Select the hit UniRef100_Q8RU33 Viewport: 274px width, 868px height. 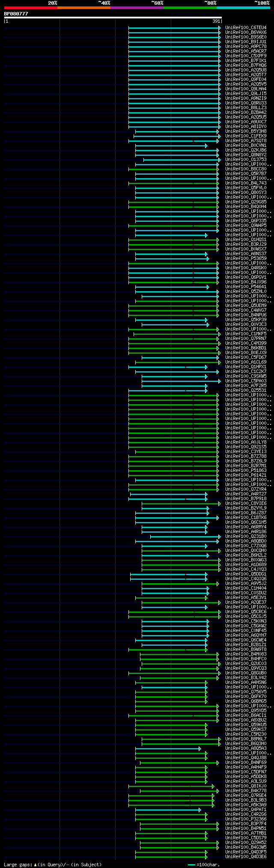246,103
